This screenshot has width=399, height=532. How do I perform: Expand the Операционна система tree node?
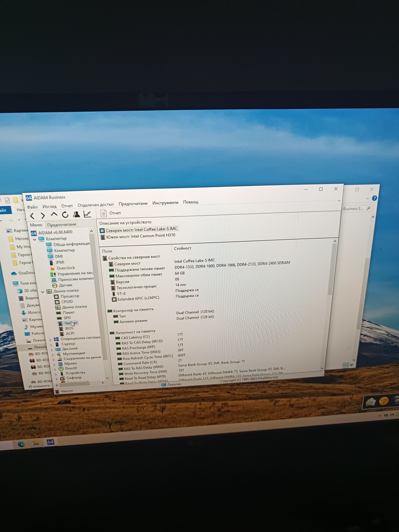(50, 340)
